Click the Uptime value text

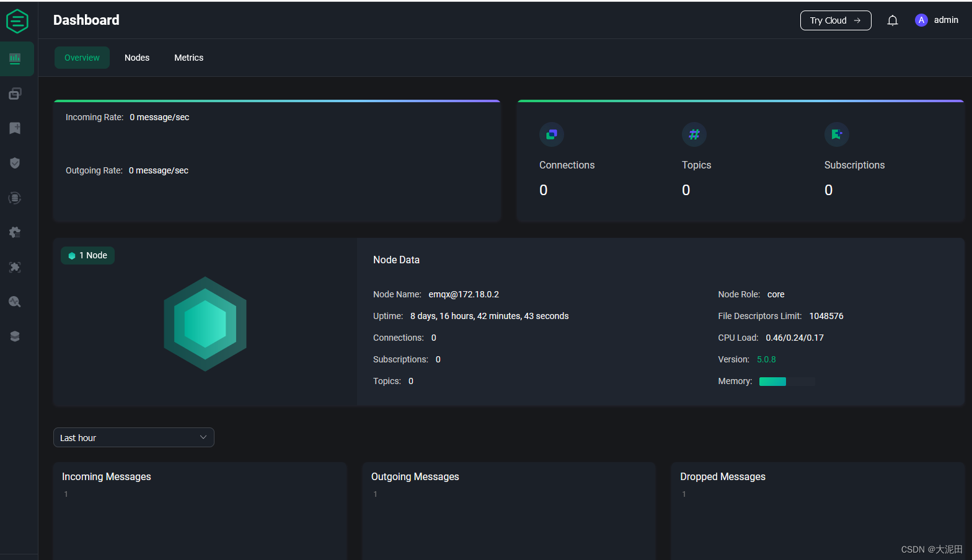click(489, 316)
